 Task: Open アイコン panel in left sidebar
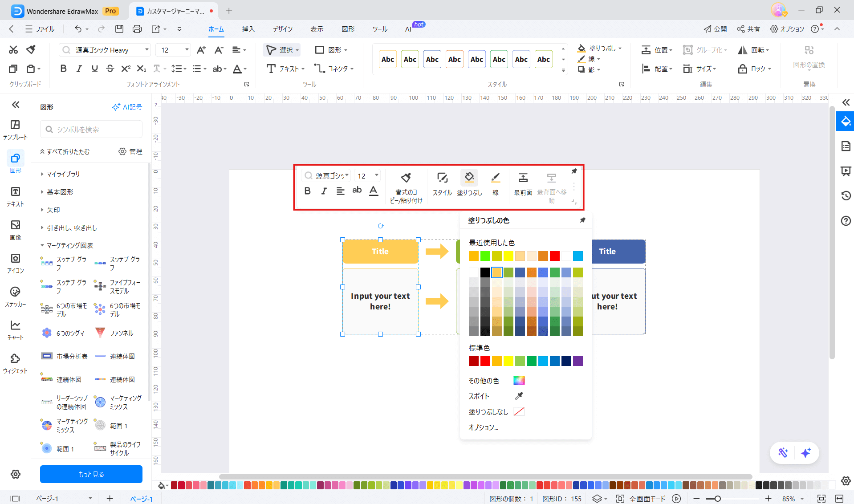[x=15, y=263]
